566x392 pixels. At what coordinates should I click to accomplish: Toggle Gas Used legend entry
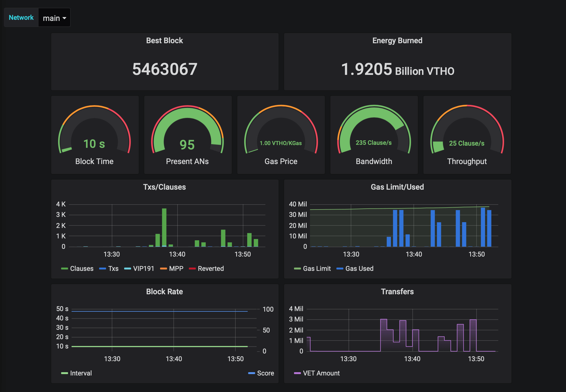coord(359,268)
